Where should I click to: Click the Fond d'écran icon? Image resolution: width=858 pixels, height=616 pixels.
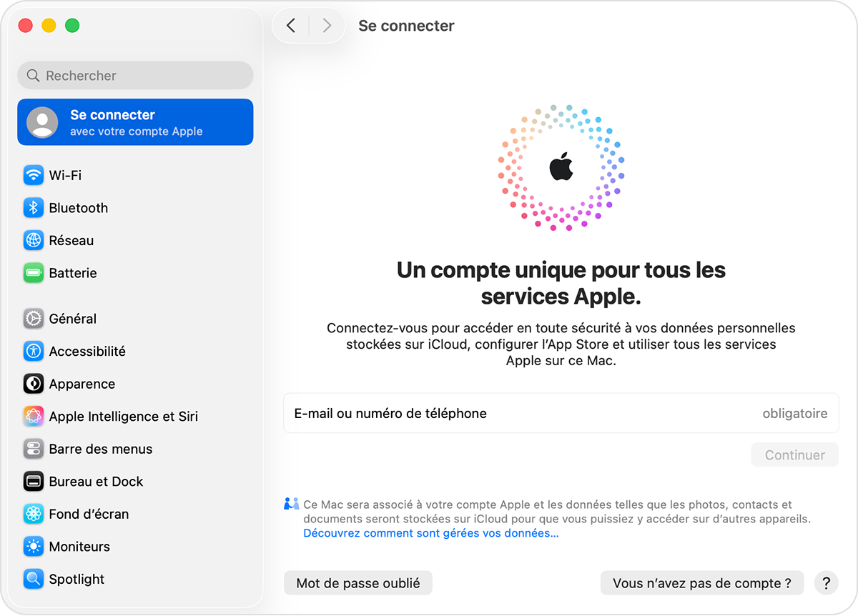click(x=33, y=513)
